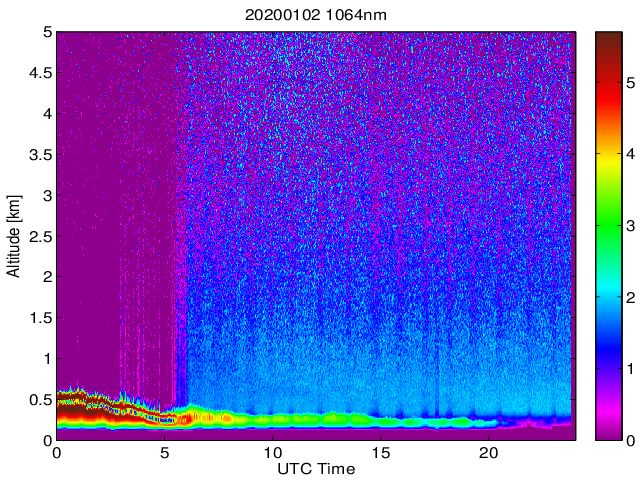Click the 0 tick on UTC Time axis
Image resolution: width=640 pixels, height=480 pixels.
pos(57,452)
